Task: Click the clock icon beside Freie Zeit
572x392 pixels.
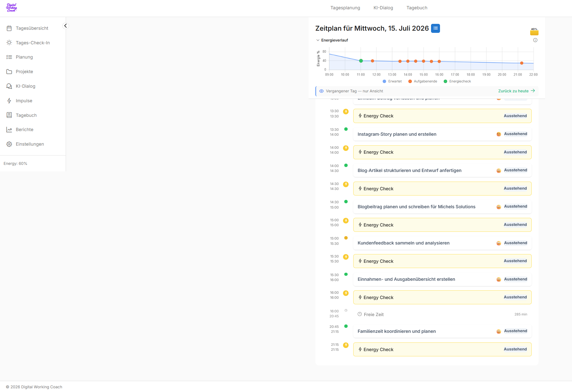Action: (359, 314)
